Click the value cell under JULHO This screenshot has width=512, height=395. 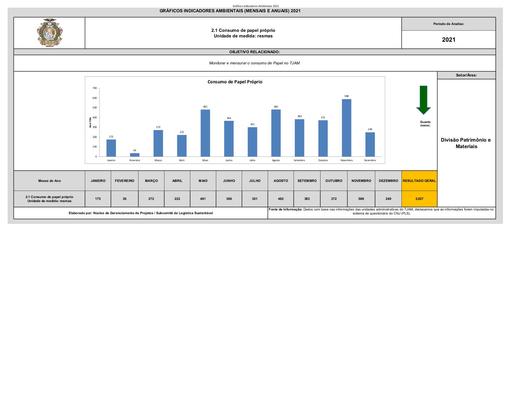pyautogui.click(x=255, y=199)
